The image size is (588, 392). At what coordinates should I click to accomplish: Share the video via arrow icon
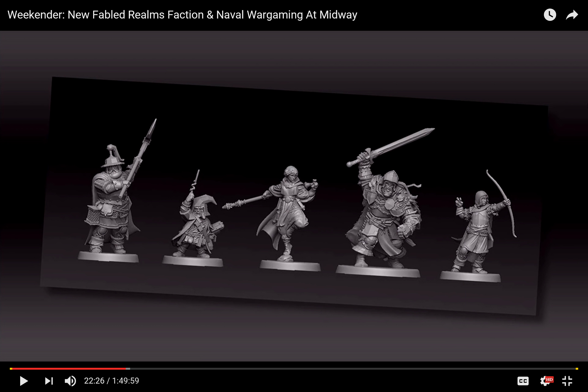[x=572, y=15]
